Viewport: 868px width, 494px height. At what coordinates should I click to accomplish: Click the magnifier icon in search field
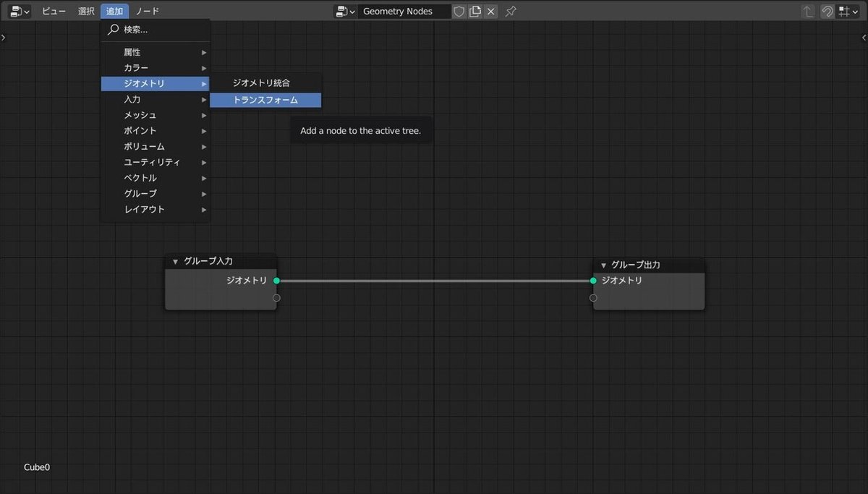(x=113, y=30)
